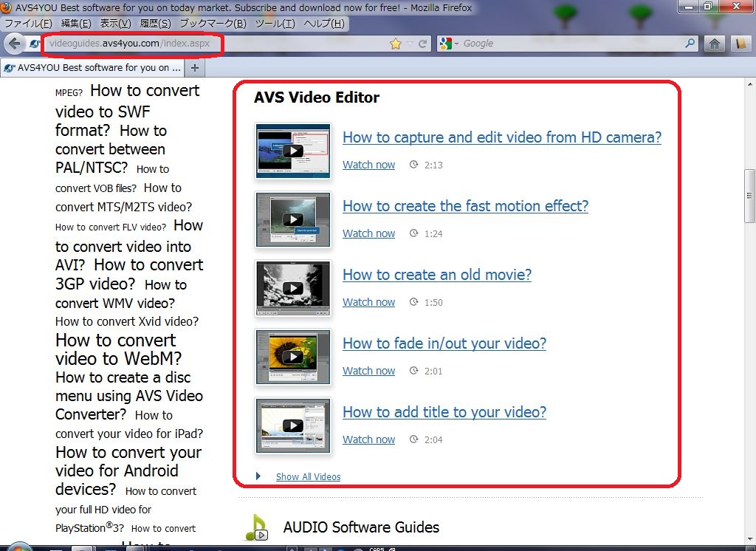Open 'How to convert video to SWF format?'
Image resolution: width=756 pixels, height=551 pixels.
pyautogui.click(x=127, y=111)
